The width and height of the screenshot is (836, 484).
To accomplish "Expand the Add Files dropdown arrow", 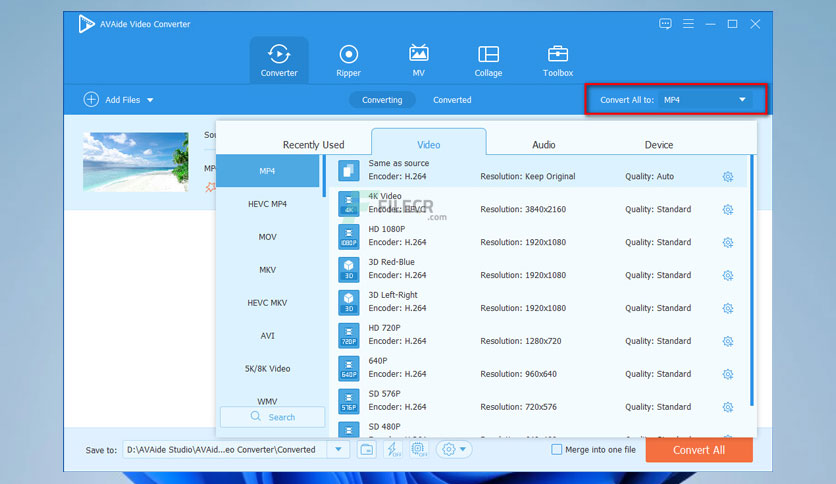I will tap(150, 100).
